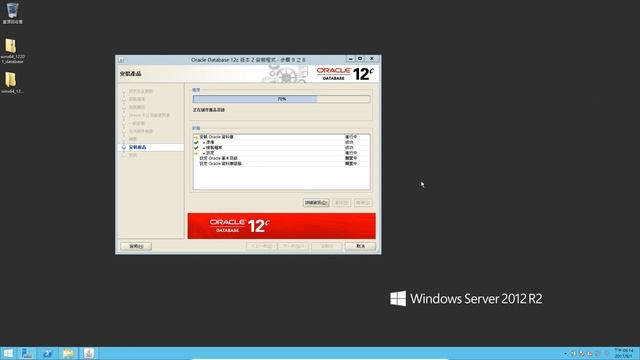The height and width of the screenshot is (360, 640).
Task: Open File Explorer from the taskbar
Action: pyautogui.click(x=68, y=353)
